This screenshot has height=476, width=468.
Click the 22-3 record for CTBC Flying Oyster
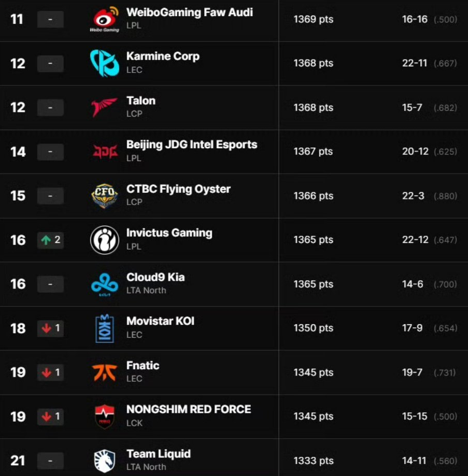tap(413, 196)
